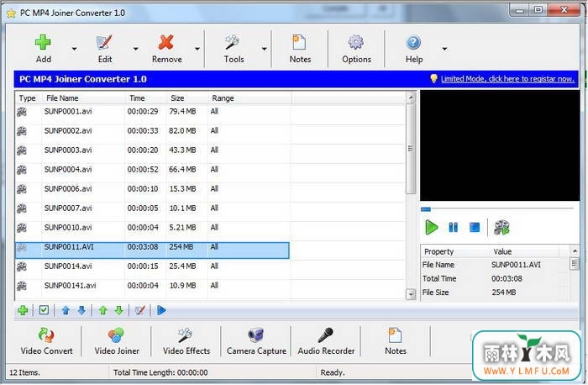Open the Tools wand button
This screenshot has height=385, width=588.
[234, 49]
